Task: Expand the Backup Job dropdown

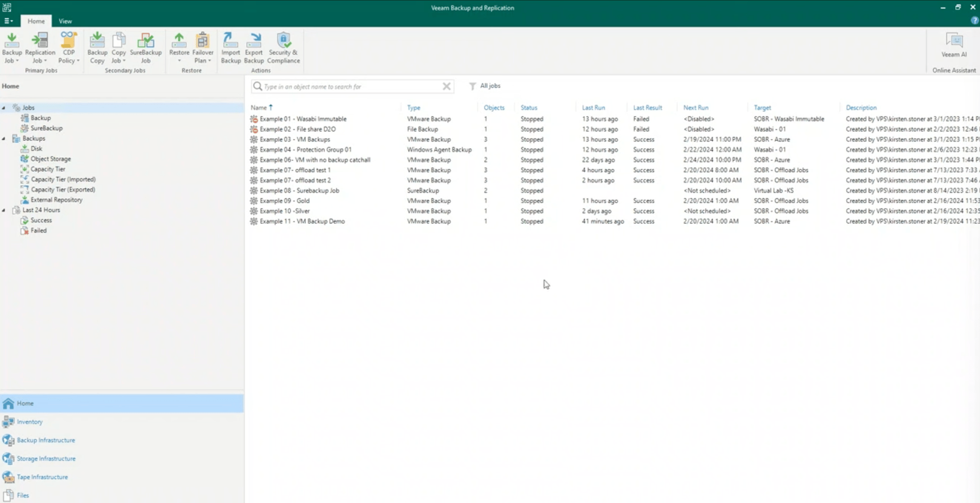Action: pyautogui.click(x=12, y=47)
